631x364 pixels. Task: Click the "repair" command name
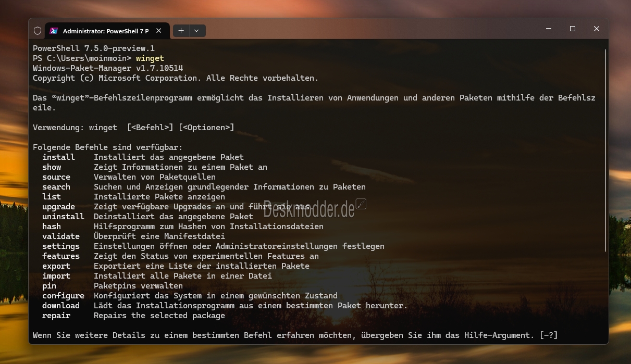click(56, 316)
